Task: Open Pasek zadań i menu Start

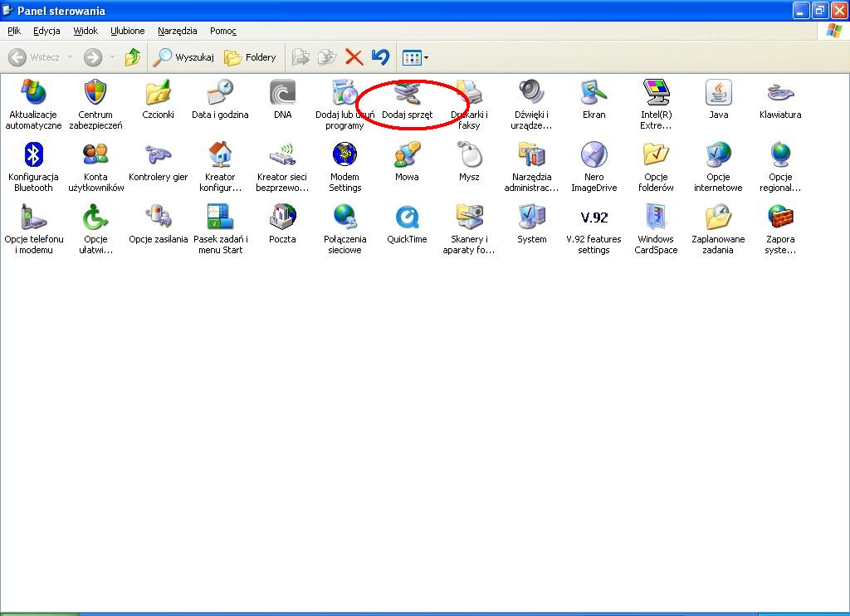Action: (x=220, y=229)
